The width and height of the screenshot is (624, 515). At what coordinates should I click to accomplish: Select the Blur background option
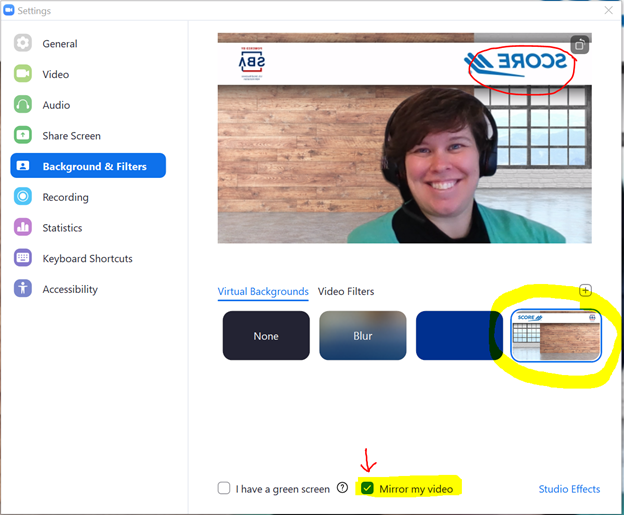pos(363,336)
